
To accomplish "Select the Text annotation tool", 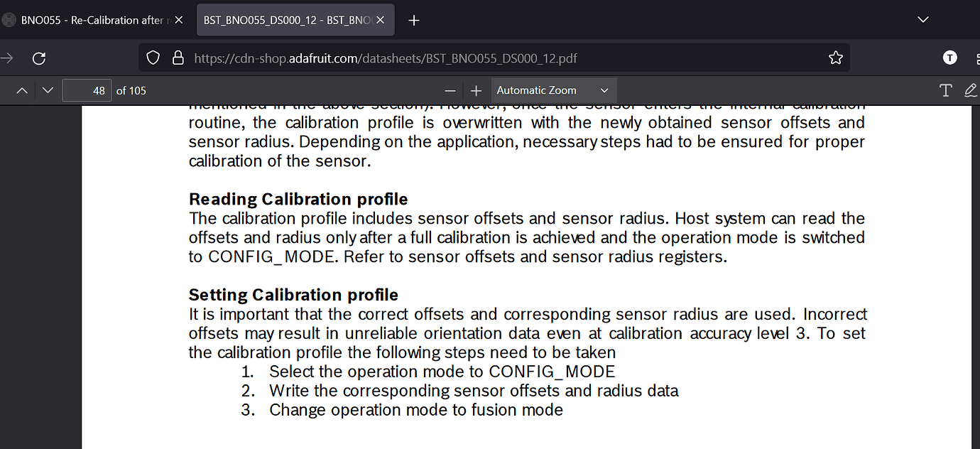I will pyautogui.click(x=945, y=90).
